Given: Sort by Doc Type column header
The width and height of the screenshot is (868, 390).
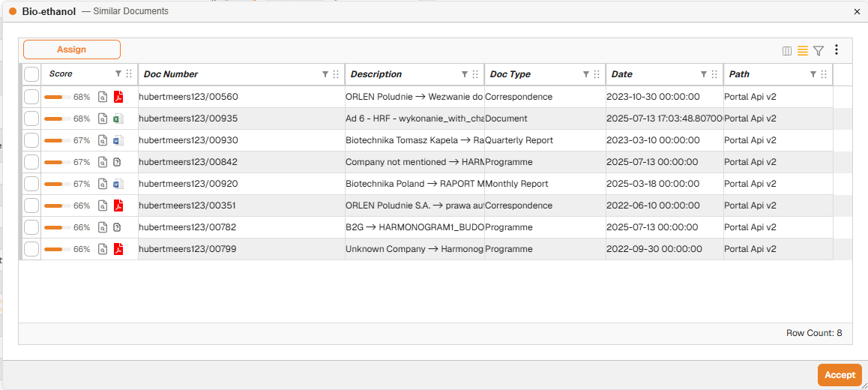Looking at the screenshot, I should pyautogui.click(x=510, y=74).
